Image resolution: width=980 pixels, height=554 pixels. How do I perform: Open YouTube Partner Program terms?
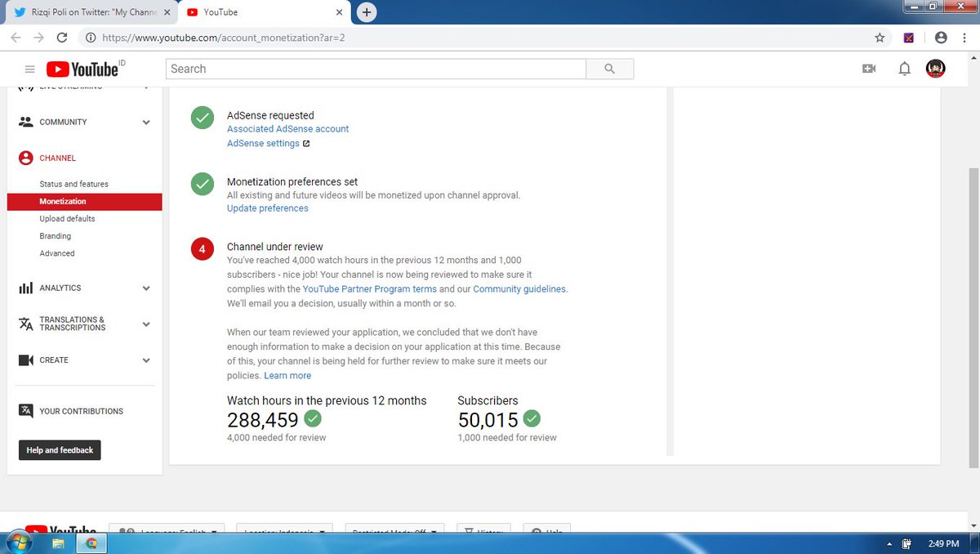(369, 289)
